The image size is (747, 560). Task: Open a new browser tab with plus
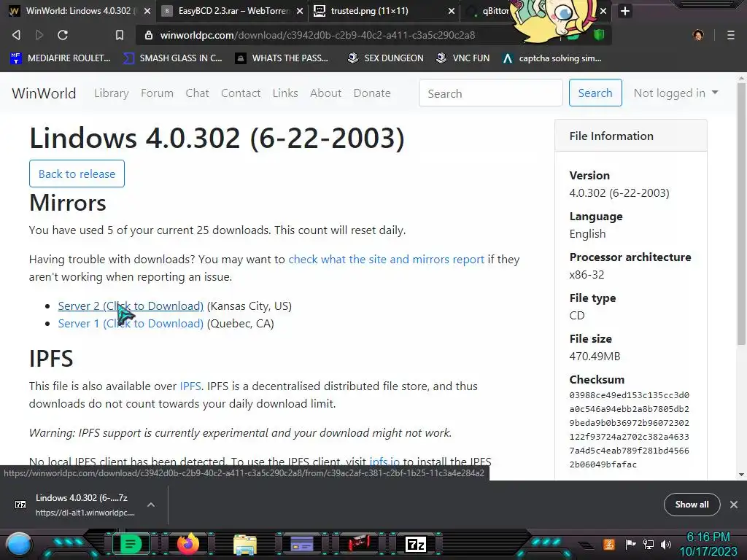click(x=625, y=11)
